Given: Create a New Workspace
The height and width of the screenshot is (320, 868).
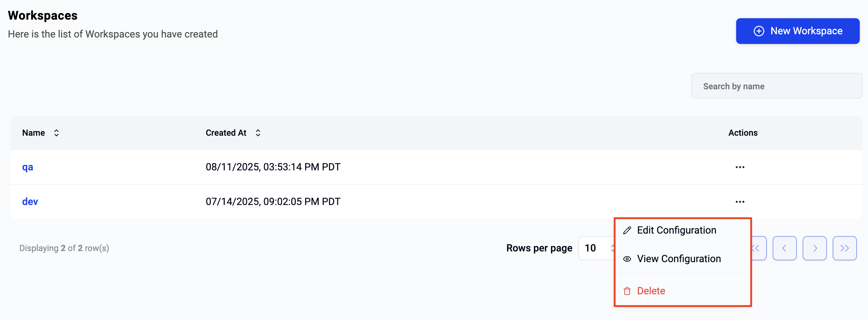Looking at the screenshot, I should click(798, 31).
